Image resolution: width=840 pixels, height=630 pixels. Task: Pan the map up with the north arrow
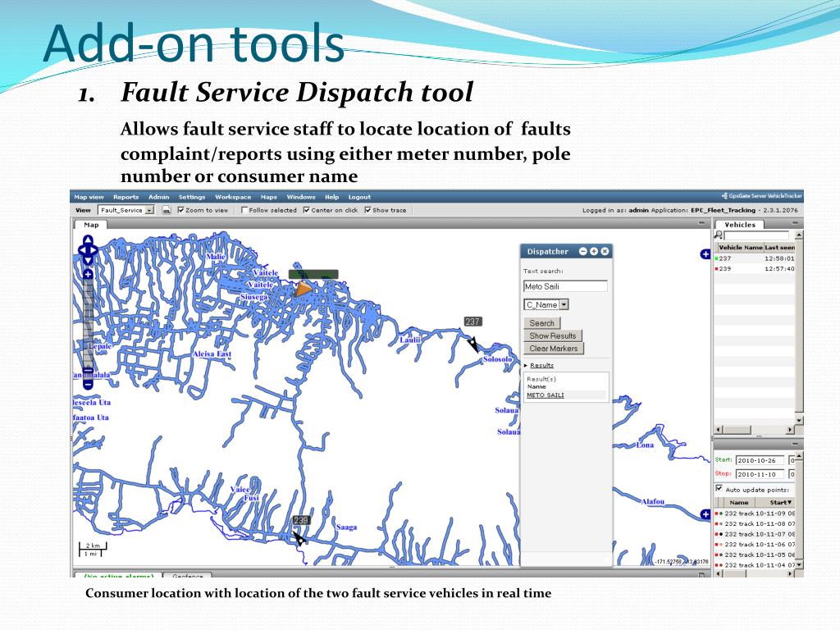[89, 240]
